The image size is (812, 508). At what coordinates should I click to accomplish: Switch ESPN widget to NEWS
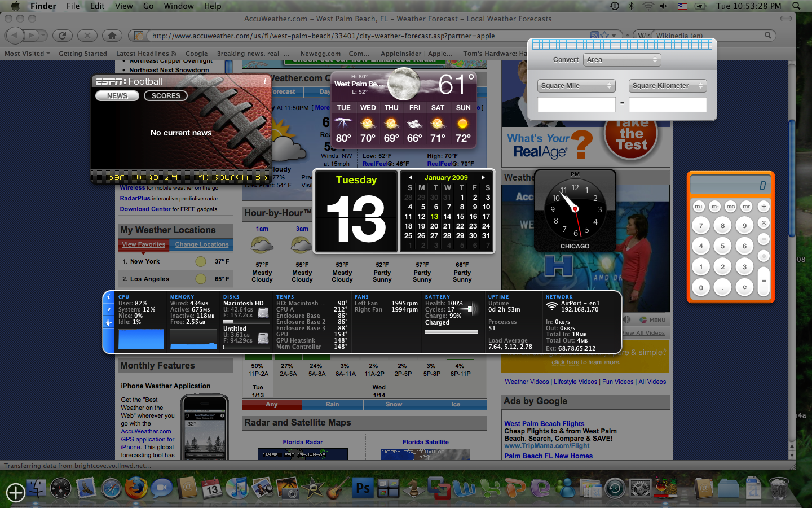pyautogui.click(x=117, y=96)
